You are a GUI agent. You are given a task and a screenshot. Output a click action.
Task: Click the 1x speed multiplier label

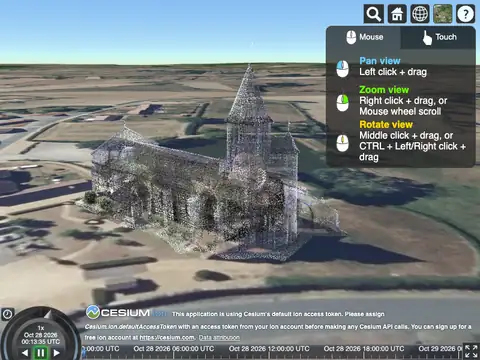click(41, 328)
